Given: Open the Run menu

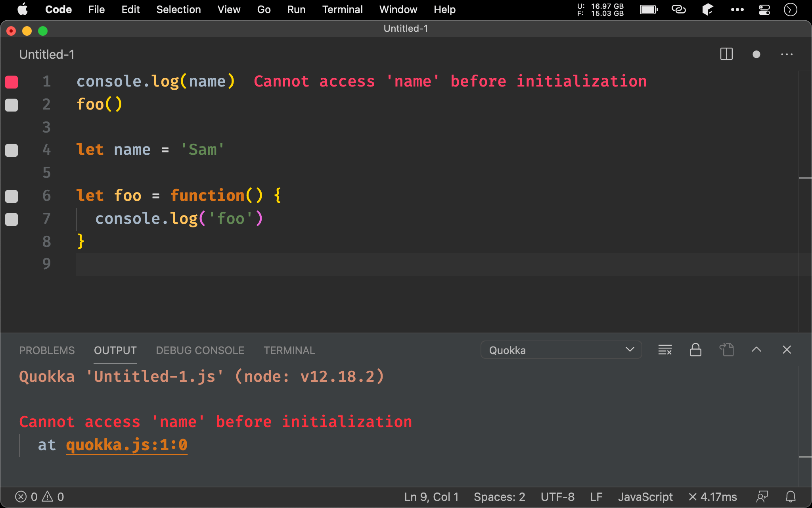Looking at the screenshot, I should click(296, 10).
